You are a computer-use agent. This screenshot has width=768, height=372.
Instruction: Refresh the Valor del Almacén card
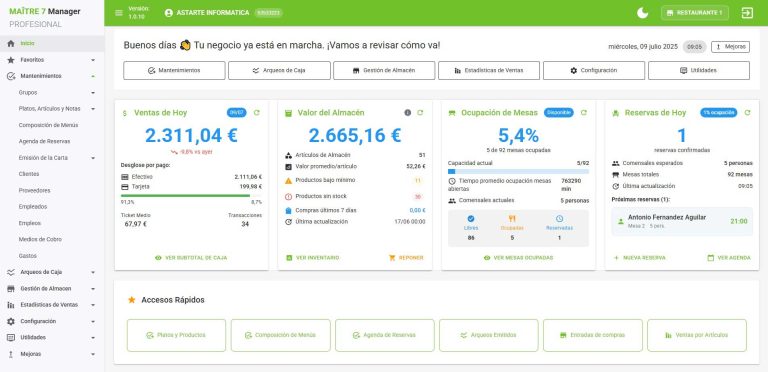[420, 113]
